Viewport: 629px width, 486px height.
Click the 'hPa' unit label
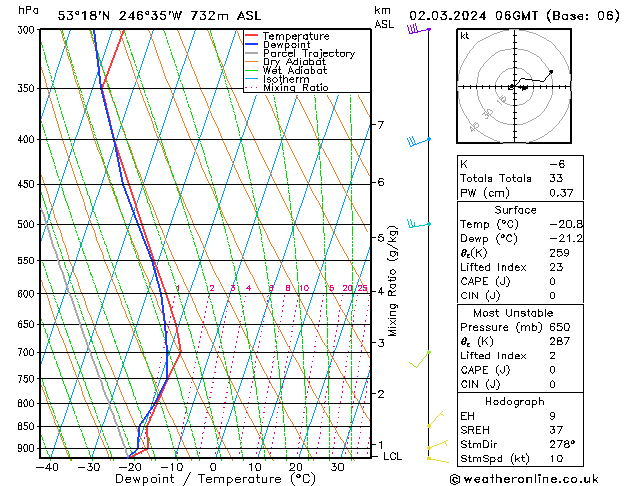28,11
